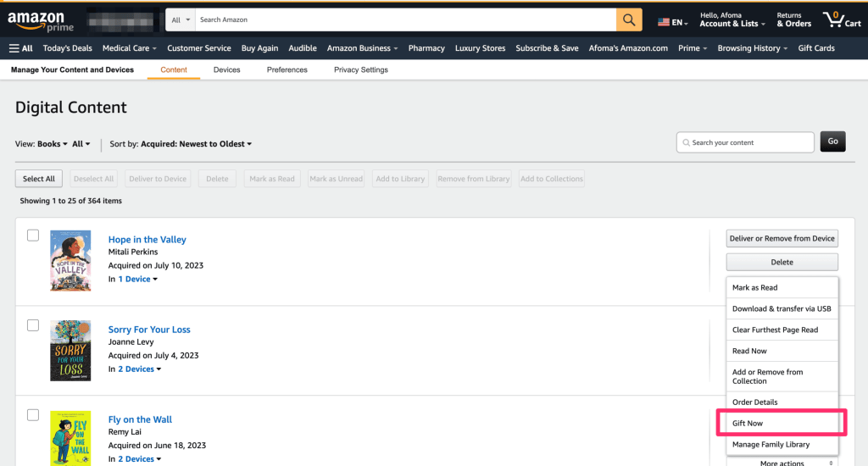The height and width of the screenshot is (466, 868).
Task: Open the Hope in the Valley title link
Action: 147,240
